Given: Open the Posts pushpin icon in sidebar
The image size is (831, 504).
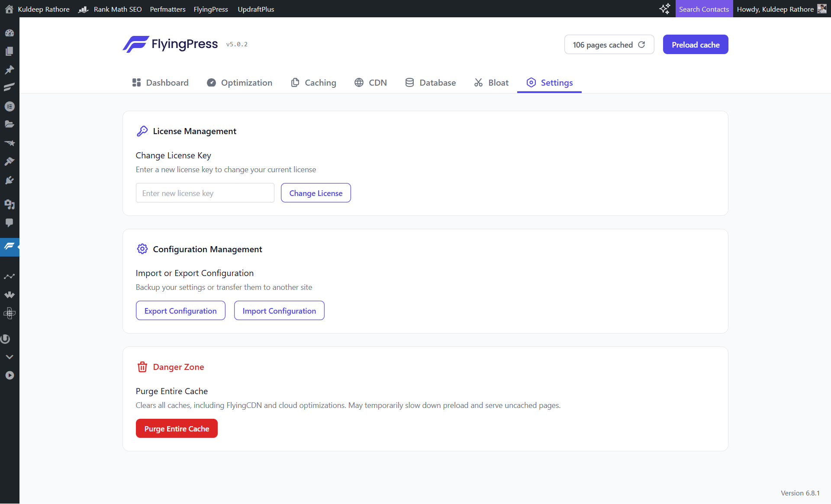Looking at the screenshot, I should click(x=10, y=70).
